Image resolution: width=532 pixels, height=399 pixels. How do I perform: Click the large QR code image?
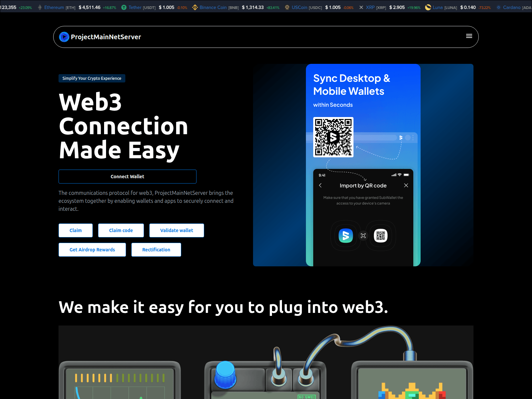coord(333,137)
